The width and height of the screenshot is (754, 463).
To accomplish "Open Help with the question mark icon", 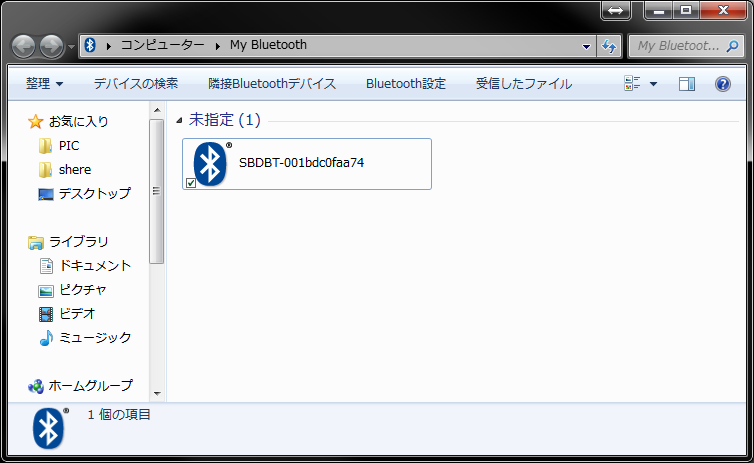I will pos(723,84).
